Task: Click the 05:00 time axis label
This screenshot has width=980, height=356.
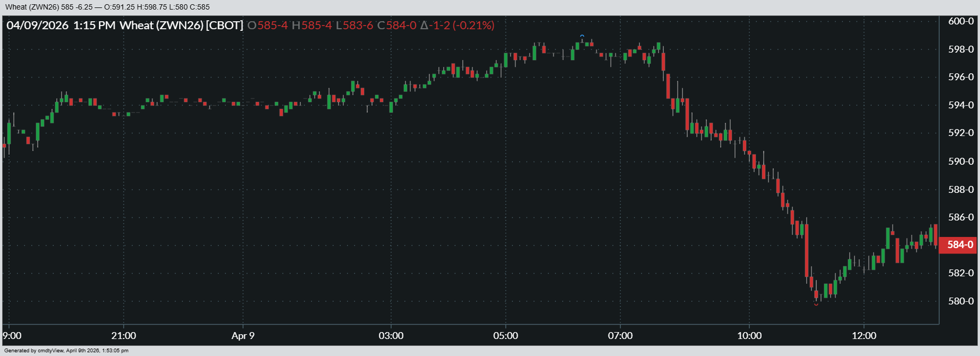Action: pos(505,336)
